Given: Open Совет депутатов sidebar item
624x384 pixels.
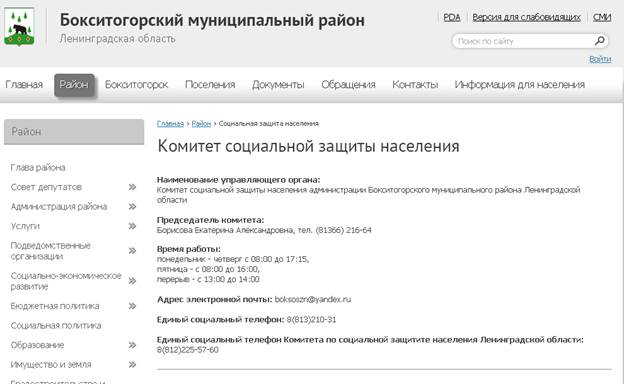Looking at the screenshot, I should point(46,187).
